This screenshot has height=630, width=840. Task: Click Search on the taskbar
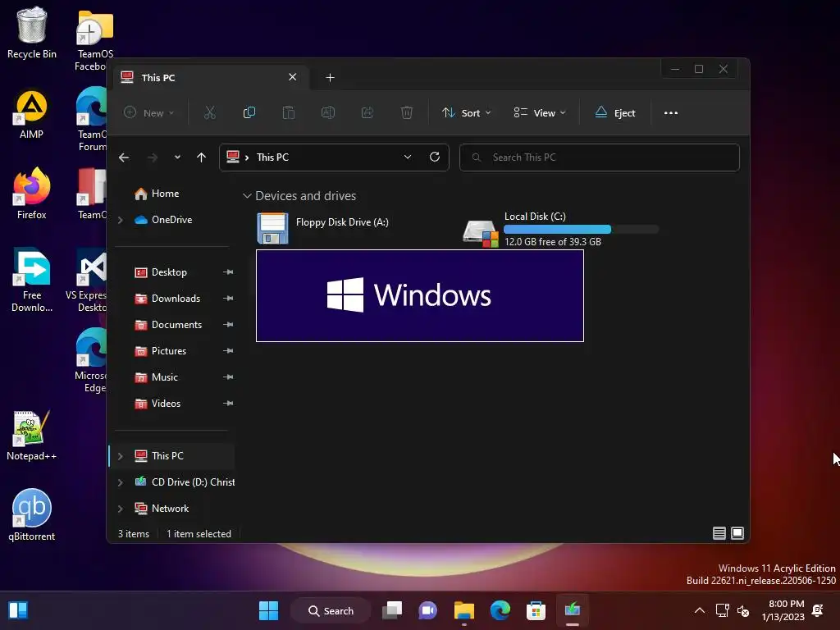[x=331, y=610]
